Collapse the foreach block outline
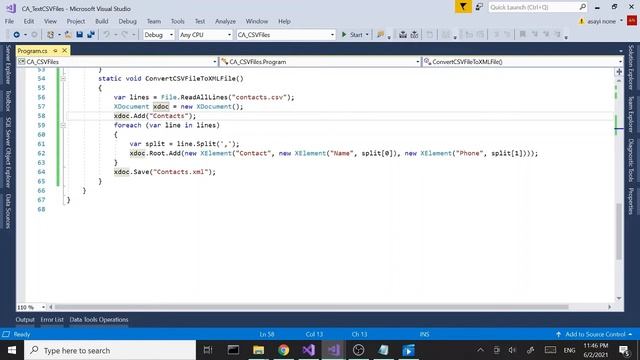Viewport: 640px width, 360px height. (x=63, y=125)
